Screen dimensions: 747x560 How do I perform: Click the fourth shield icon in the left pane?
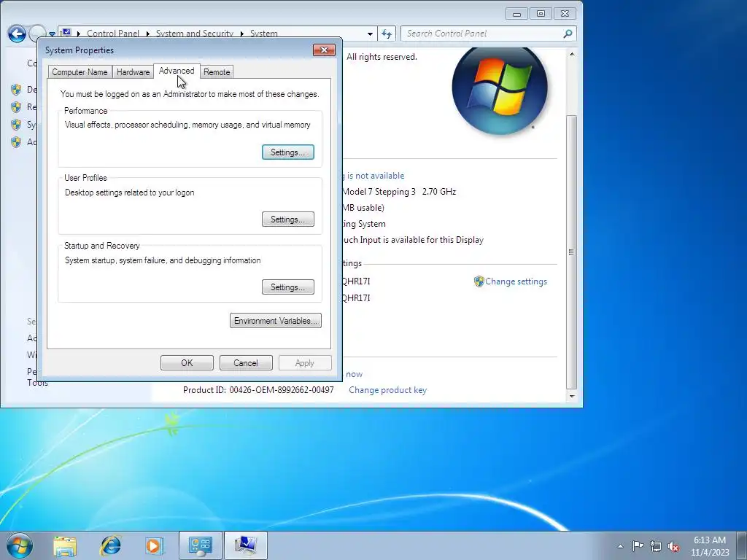tap(16, 142)
